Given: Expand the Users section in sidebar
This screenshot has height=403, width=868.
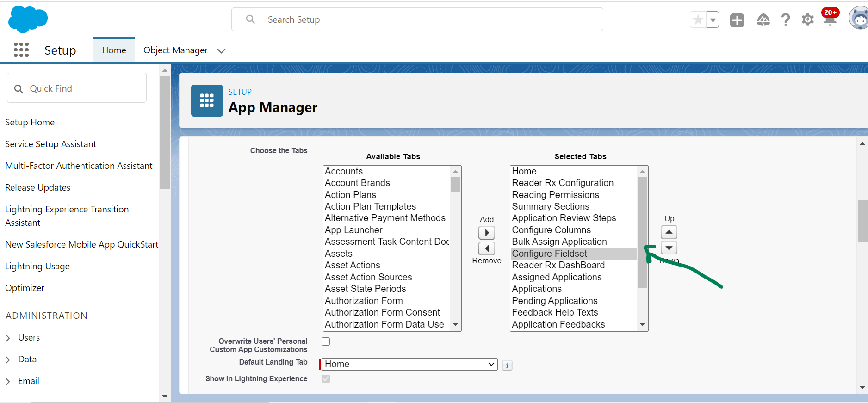Looking at the screenshot, I should (x=8, y=338).
